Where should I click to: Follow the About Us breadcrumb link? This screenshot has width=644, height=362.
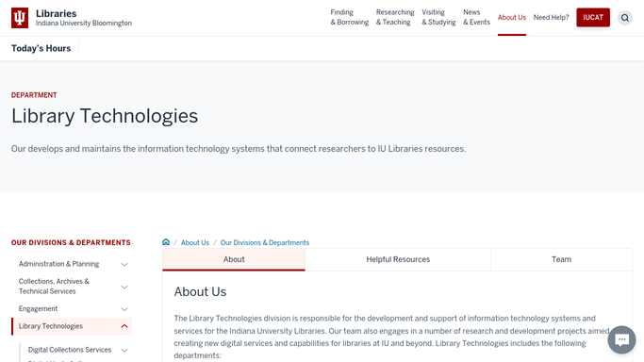coord(195,242)
